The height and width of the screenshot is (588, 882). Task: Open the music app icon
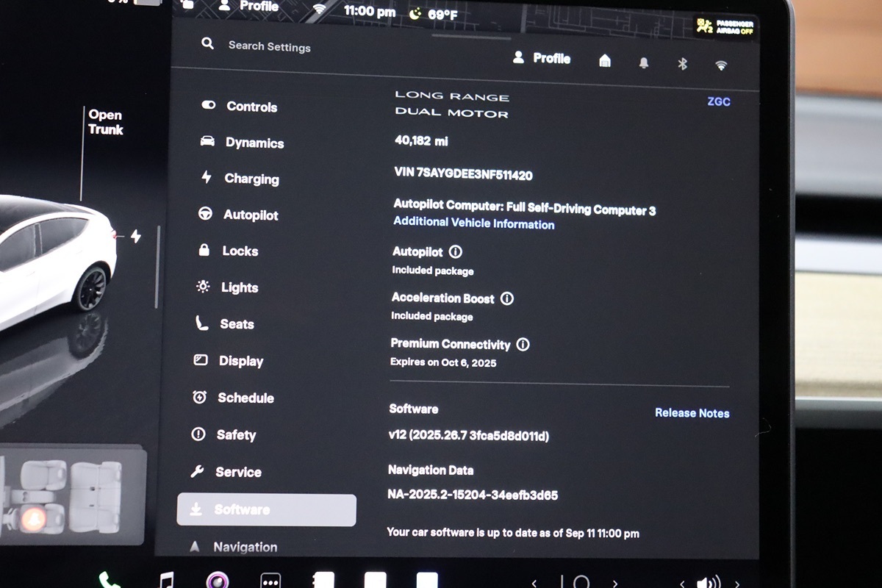pos(167,581)
